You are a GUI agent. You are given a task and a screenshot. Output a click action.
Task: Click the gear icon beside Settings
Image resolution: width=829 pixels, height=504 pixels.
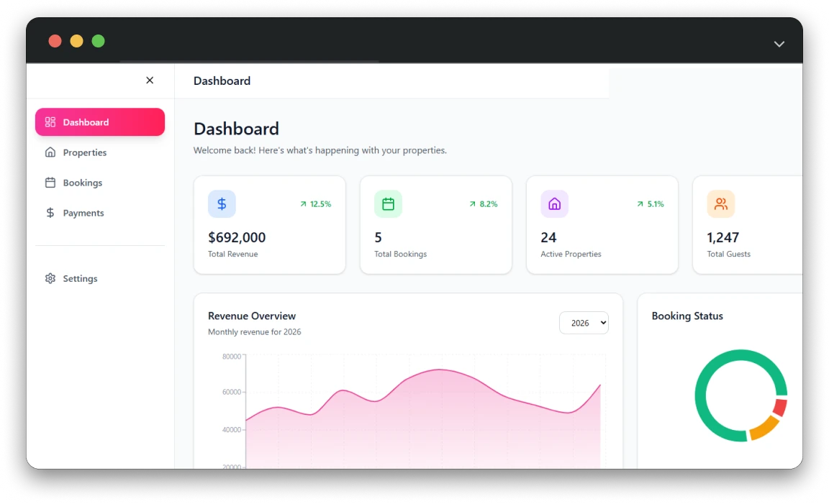(50, 278)
